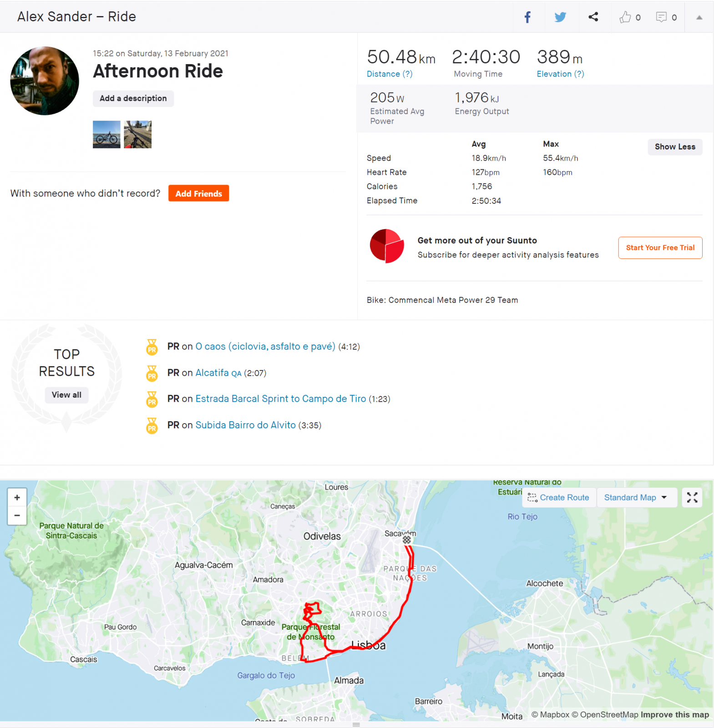This screenshot has width=714, height=728.
Task: Open the Elevation (?) help link
Action: 560,74
